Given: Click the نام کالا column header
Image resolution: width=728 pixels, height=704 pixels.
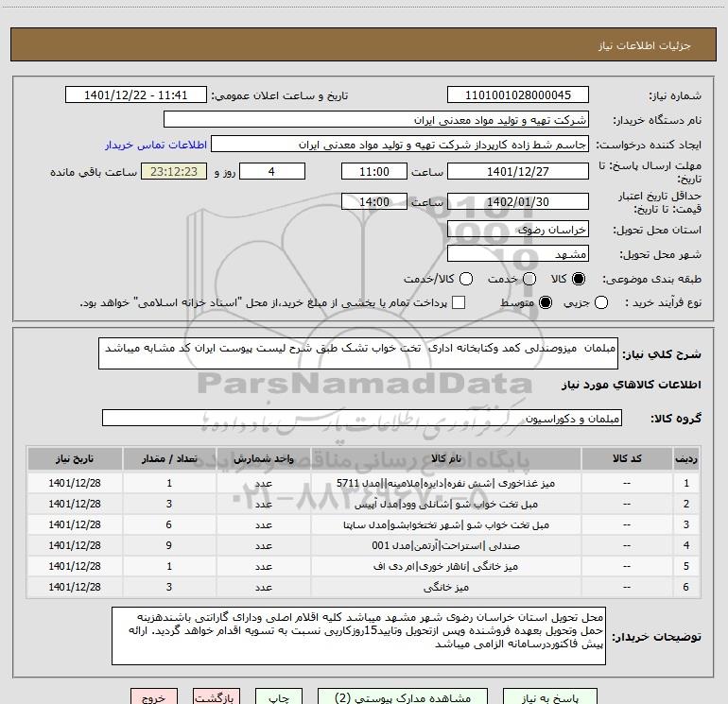Looking at the screenshot, I should pyautogui.click(x=445, y=458).
